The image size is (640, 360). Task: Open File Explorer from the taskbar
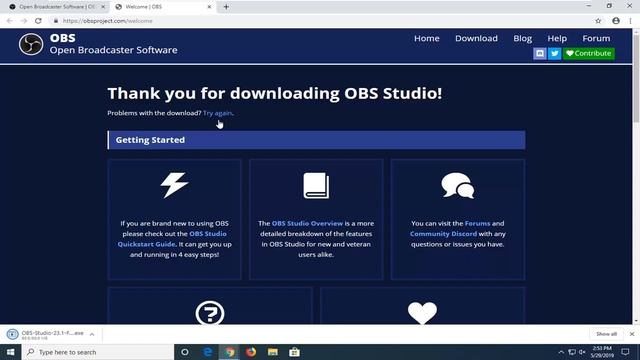click(x=273, y=352)
